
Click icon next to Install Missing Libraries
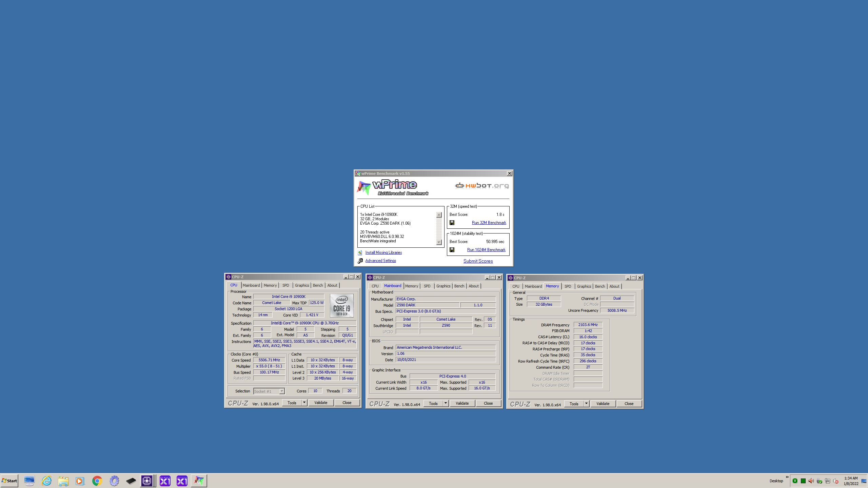click(360, 253)
